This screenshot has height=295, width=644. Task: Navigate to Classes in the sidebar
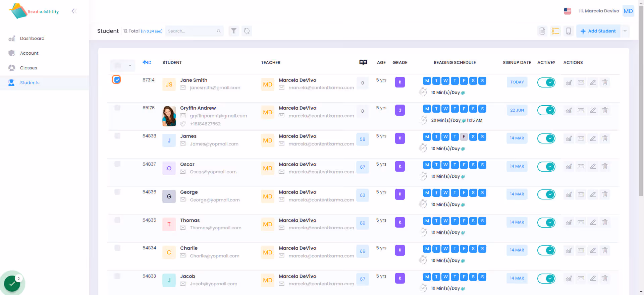point(29,68)
